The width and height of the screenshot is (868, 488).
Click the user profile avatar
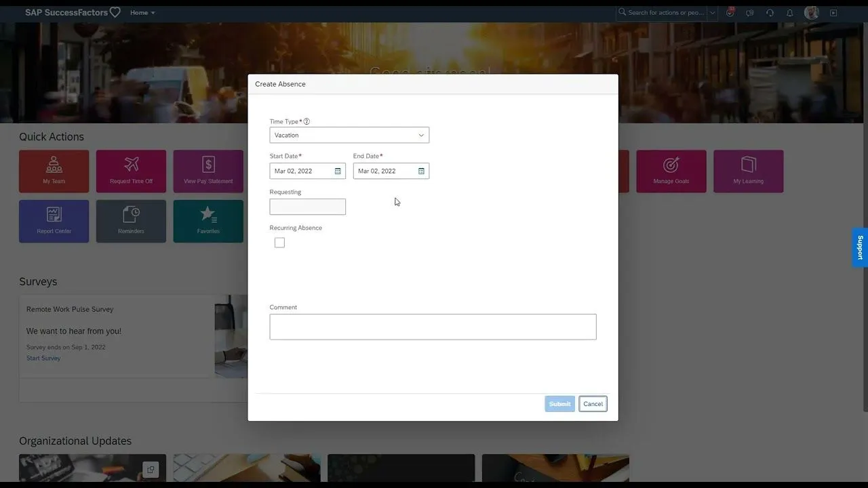coord(811,13)
